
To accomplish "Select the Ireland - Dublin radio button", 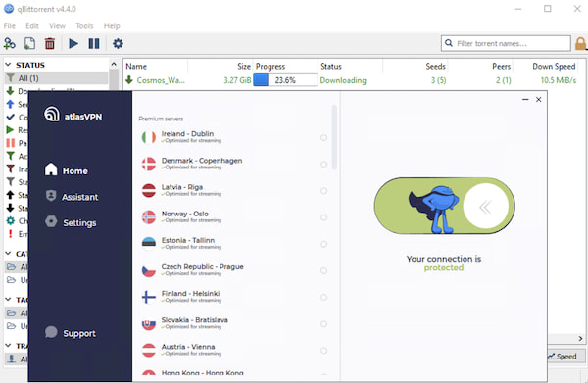I will 324,137.
